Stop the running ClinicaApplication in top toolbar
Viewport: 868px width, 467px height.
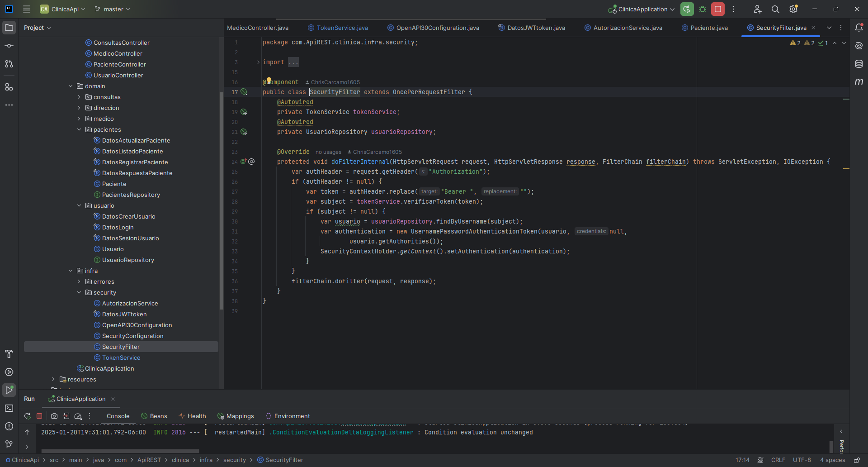(x=718, y=9)
